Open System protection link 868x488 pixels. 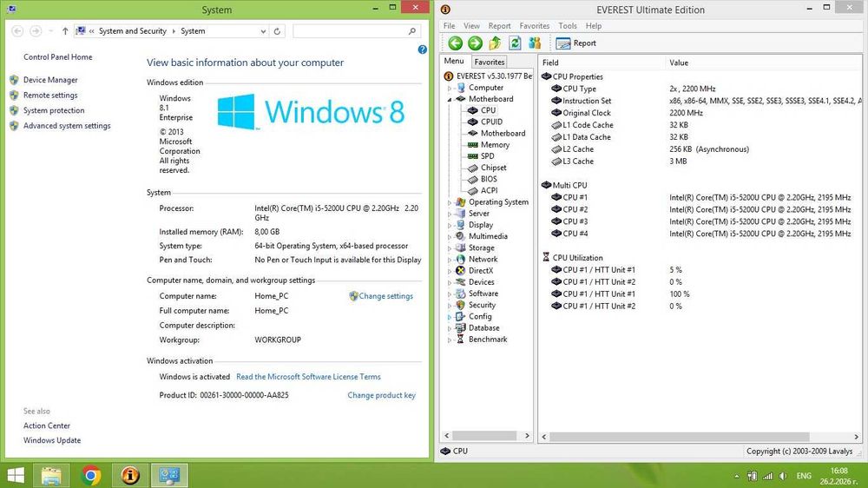point(54,110)
